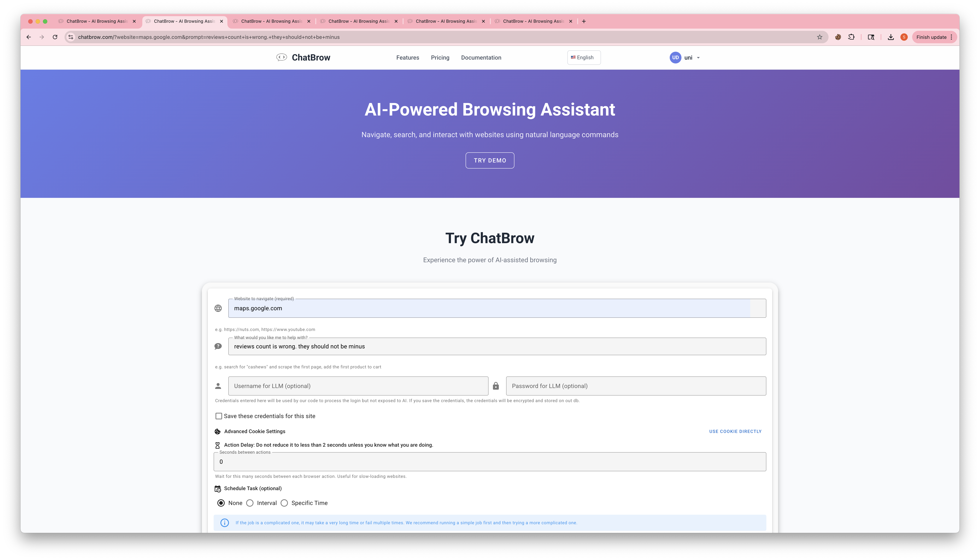
Task: Select the Interval schedule radio button
Action: [x=250, y=503]
